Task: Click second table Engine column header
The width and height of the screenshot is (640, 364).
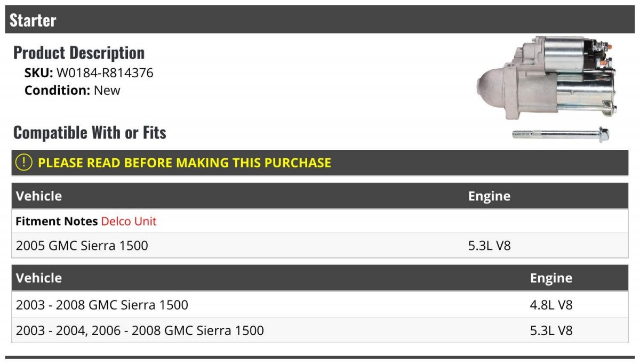Action: pyautogui.click(x=551, y=278)
